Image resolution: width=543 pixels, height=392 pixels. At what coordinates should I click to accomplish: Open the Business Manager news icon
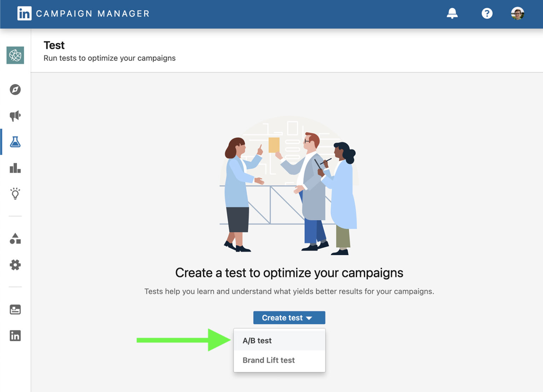click(15, 310)
